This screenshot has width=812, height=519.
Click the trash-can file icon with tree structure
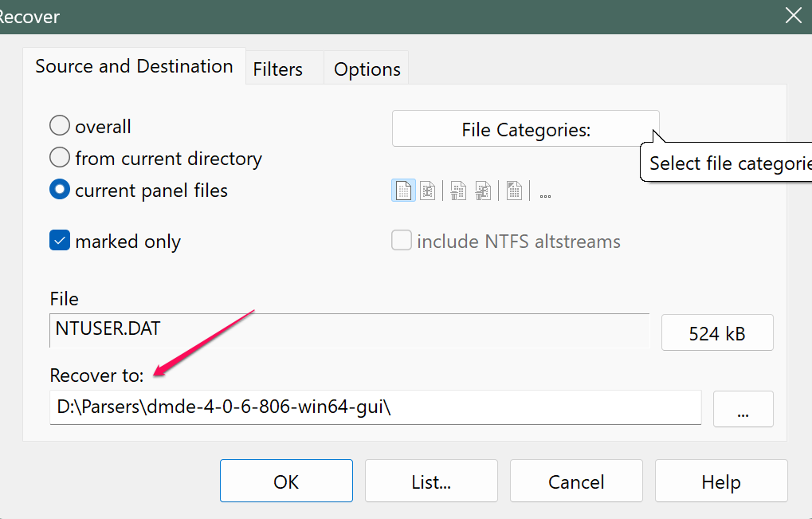(x=483, y=191)
